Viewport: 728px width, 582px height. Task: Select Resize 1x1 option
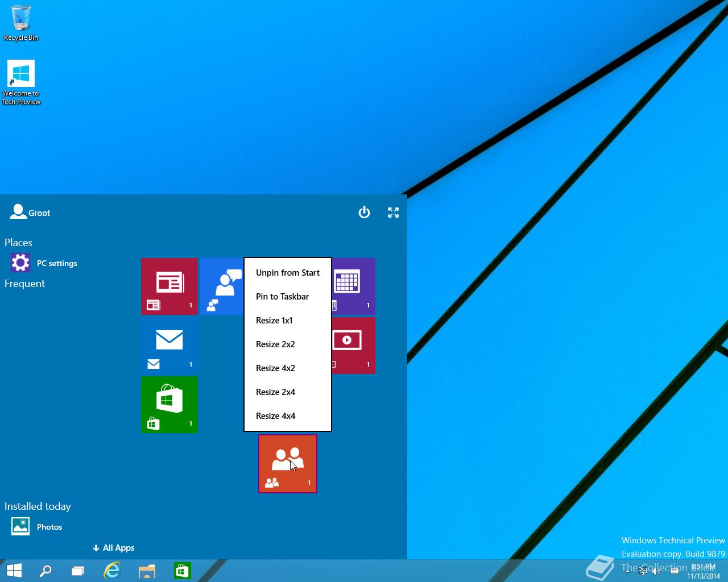288,321
